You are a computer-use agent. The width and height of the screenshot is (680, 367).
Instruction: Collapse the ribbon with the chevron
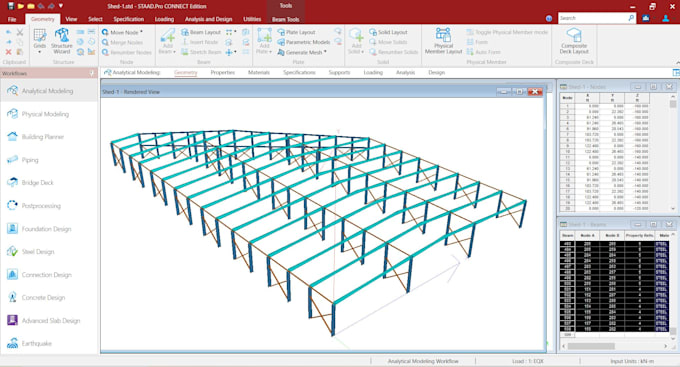click(x=677, y=62)
